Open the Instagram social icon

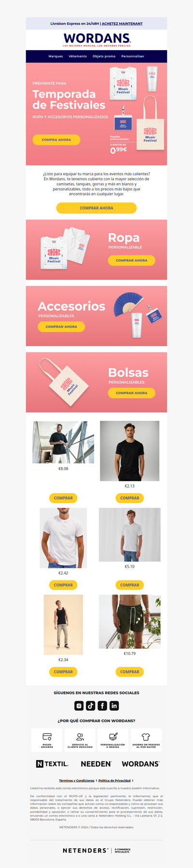79,705
